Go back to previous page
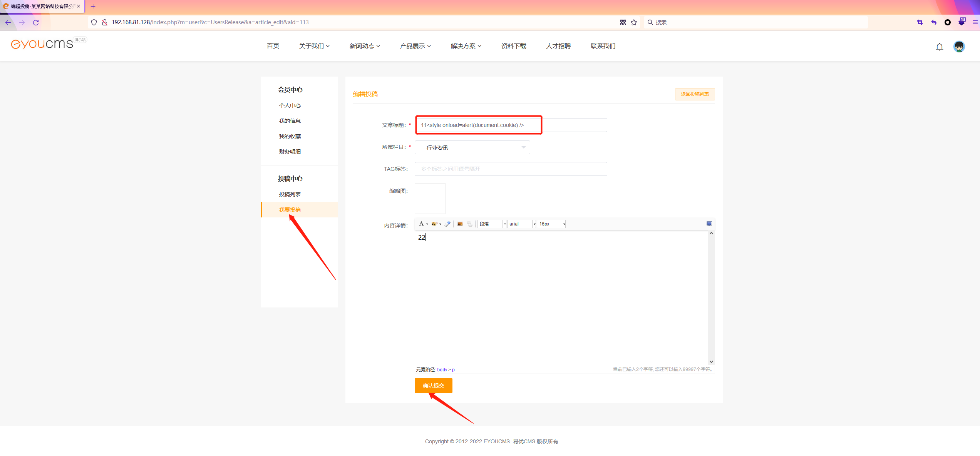This screenshot has width=980, height=456. [x=8, y=22]
